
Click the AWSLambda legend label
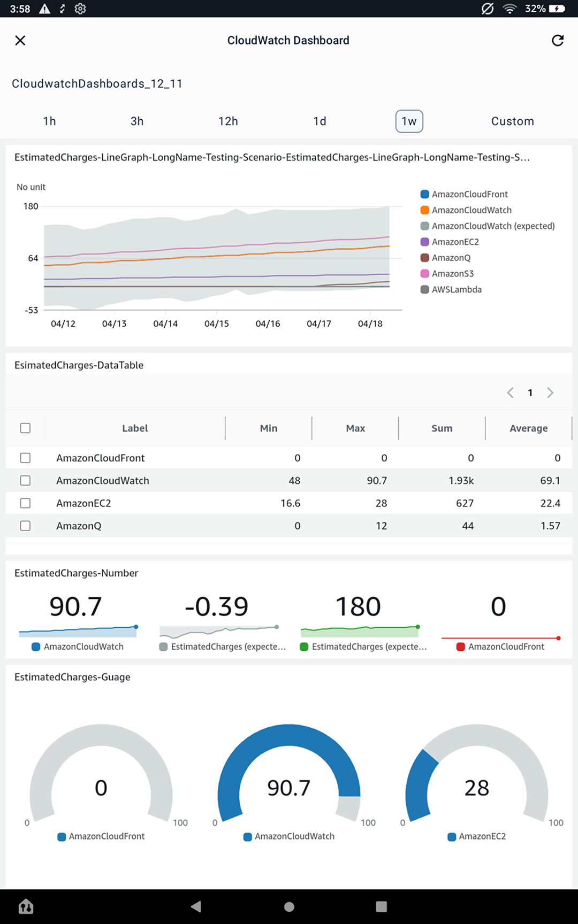(x=457, y=289)
